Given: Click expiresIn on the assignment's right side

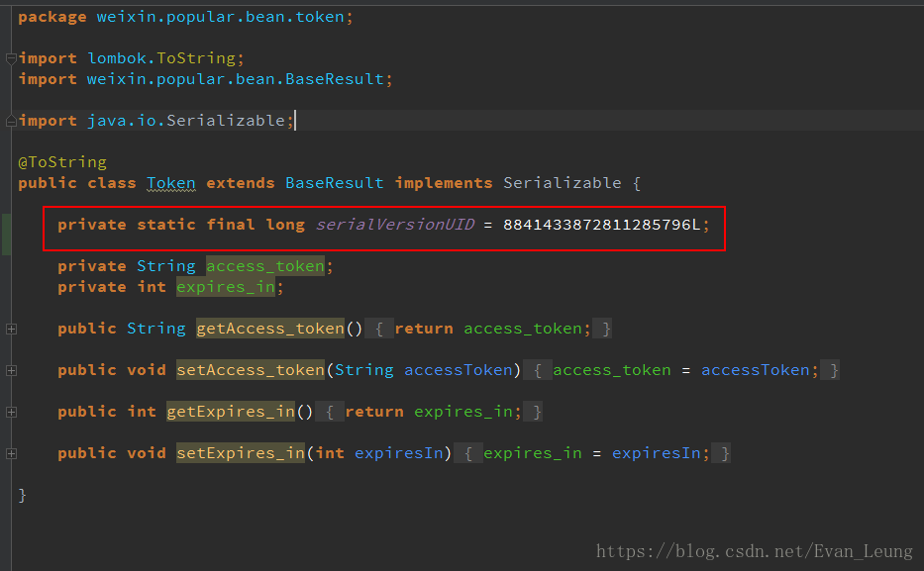Looking at the screenshot, I should click(x=657, y=453).
